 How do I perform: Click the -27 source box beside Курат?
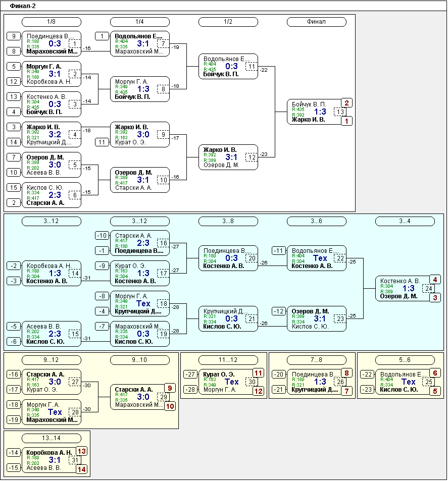190,374
